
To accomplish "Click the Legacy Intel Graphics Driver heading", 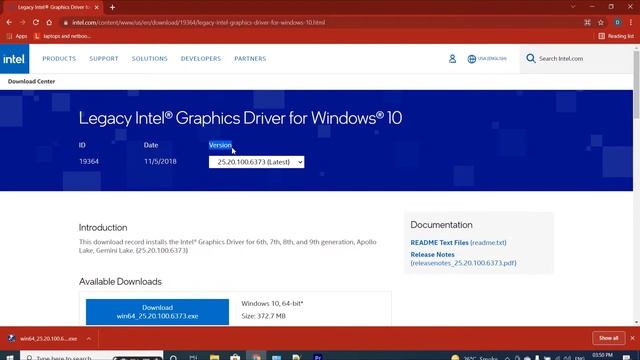I will (240, 118).
